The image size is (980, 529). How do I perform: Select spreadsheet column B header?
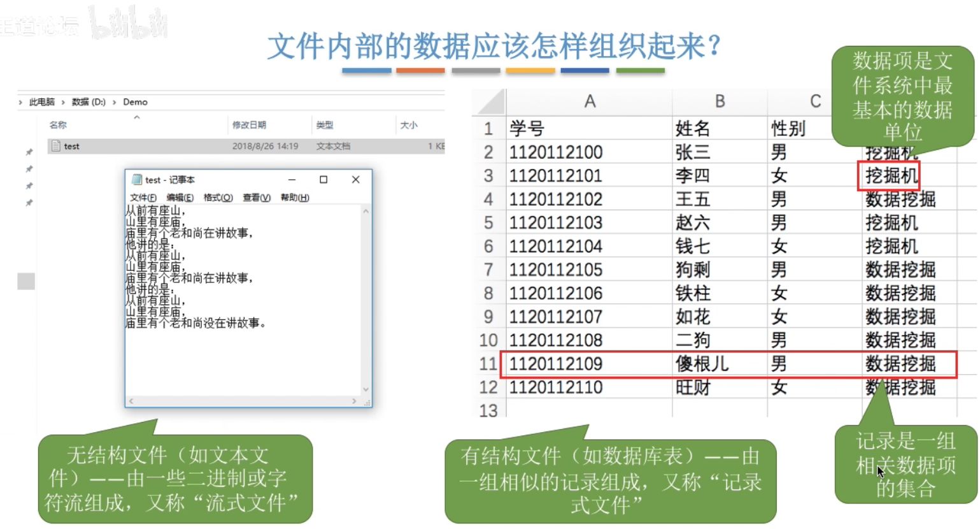pos(720,101)
